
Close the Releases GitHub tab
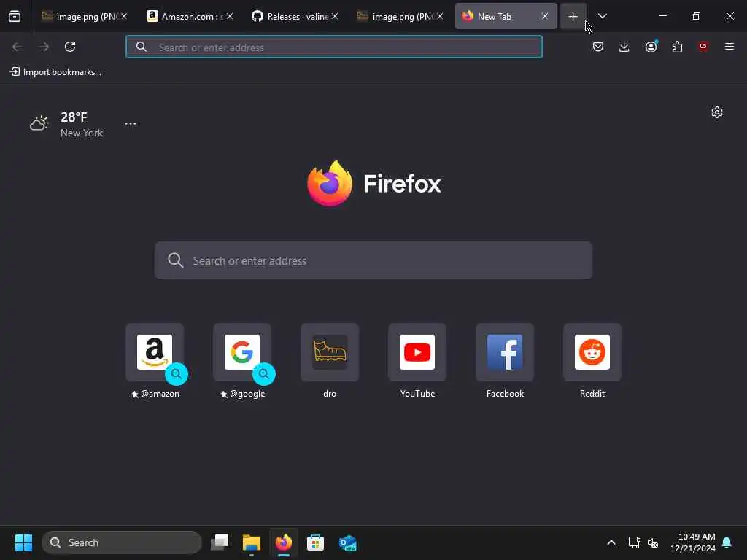pos(335,16)
